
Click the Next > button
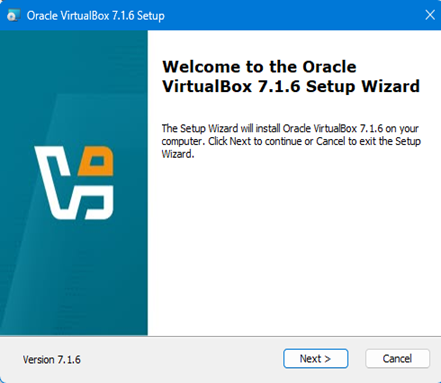tap(316, 359)
